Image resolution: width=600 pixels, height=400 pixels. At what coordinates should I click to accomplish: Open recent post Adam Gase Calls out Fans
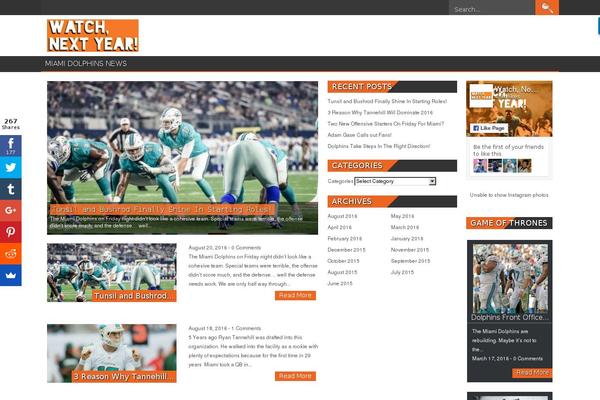[359, 135]
